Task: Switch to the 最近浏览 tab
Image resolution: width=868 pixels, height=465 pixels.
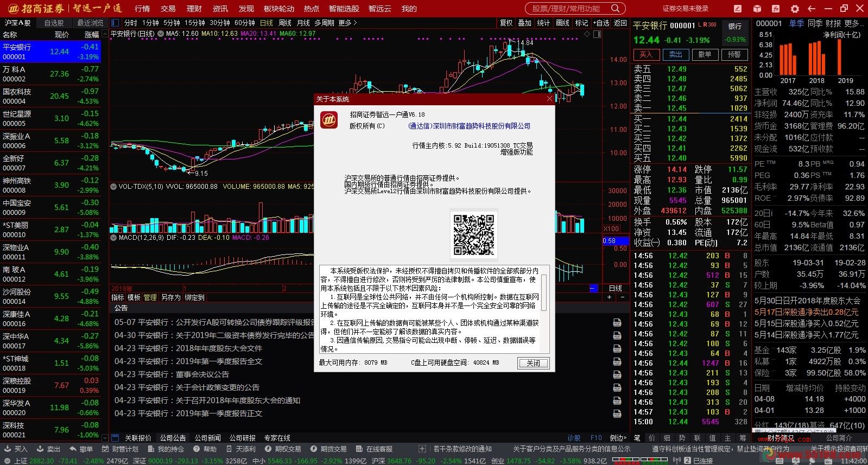Action: (x=90, y=23)
